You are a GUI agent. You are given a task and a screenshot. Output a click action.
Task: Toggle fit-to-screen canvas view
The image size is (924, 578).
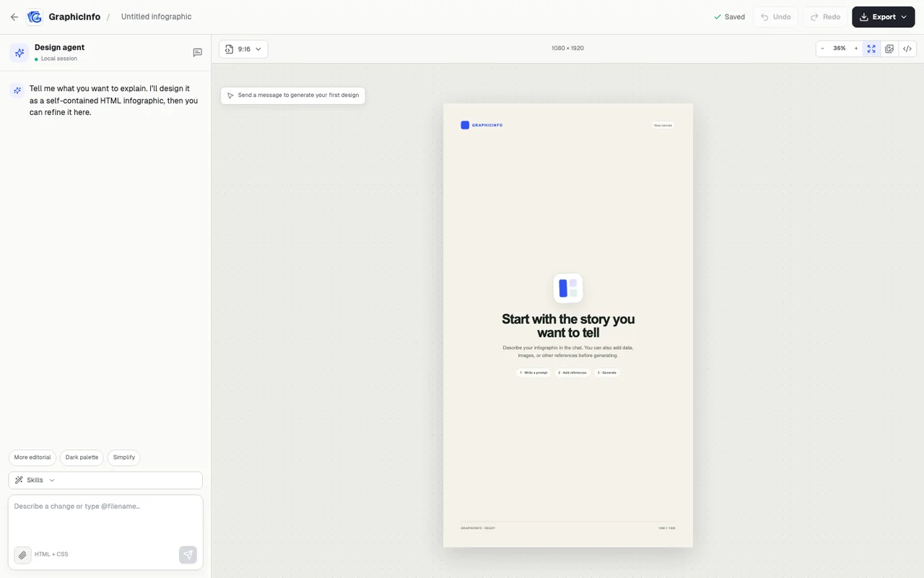pos(871,48)
